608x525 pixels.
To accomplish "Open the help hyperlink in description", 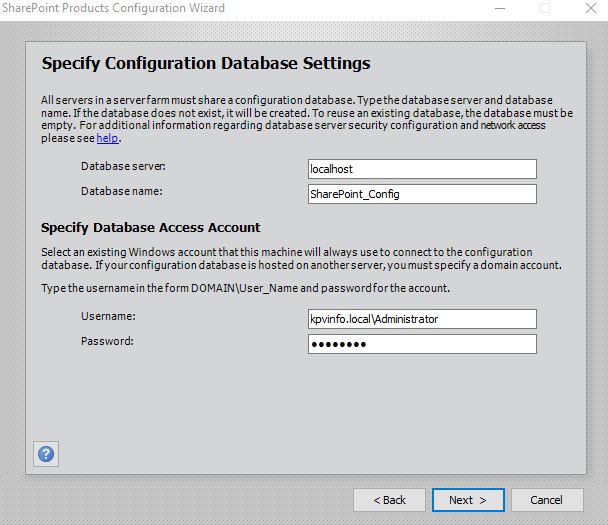I will coord(107,138).
